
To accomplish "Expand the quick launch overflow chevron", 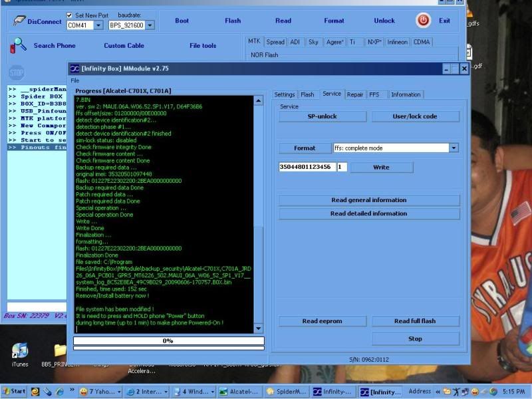I will (x=72, y=390).
